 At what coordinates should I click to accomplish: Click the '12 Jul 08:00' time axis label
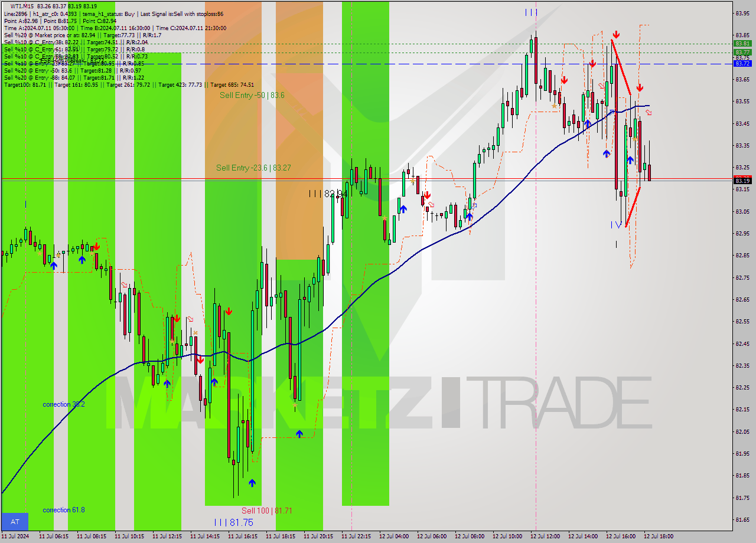470,537
